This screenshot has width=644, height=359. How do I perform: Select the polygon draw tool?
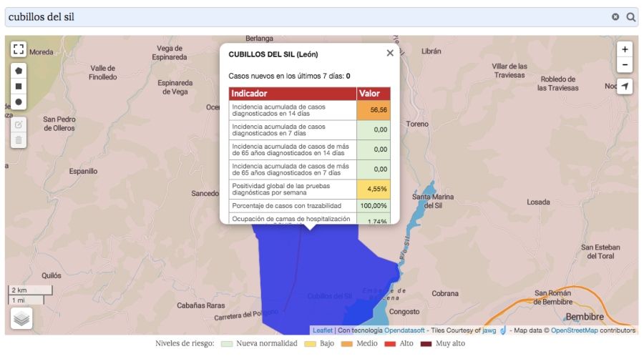pyautogui.click(x=19, y=70)
